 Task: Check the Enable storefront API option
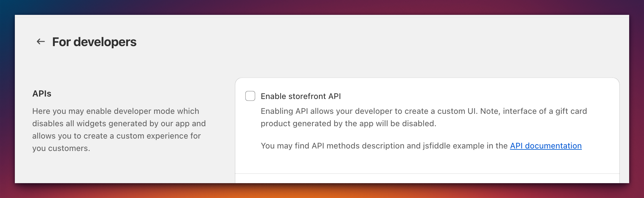click(x=250, y=96)
